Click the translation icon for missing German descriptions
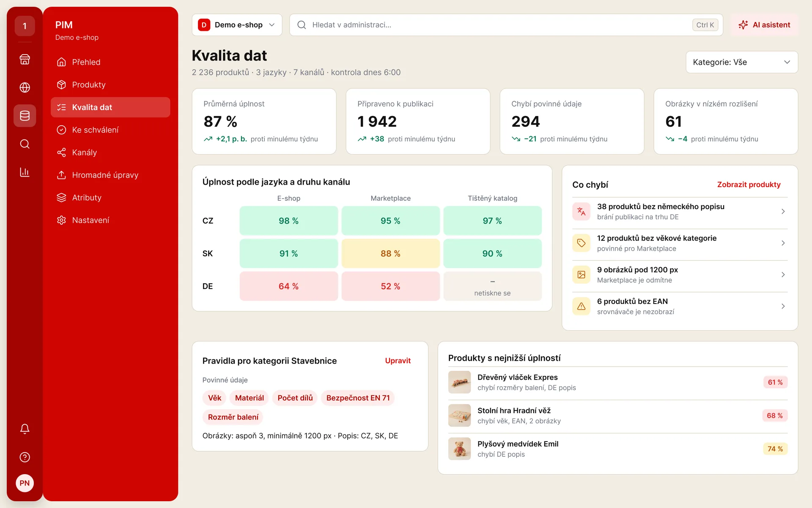 coord(581,211)
